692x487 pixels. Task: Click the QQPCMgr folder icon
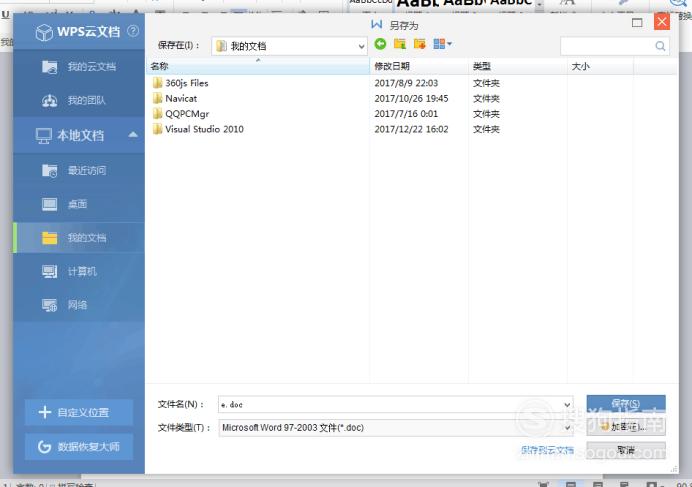pos(158,114)
